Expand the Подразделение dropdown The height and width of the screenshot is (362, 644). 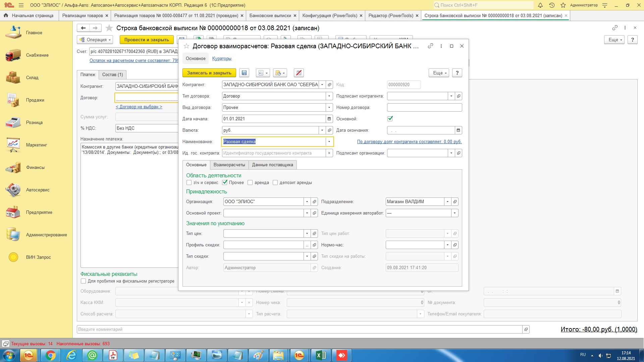[x=447, y=201]
